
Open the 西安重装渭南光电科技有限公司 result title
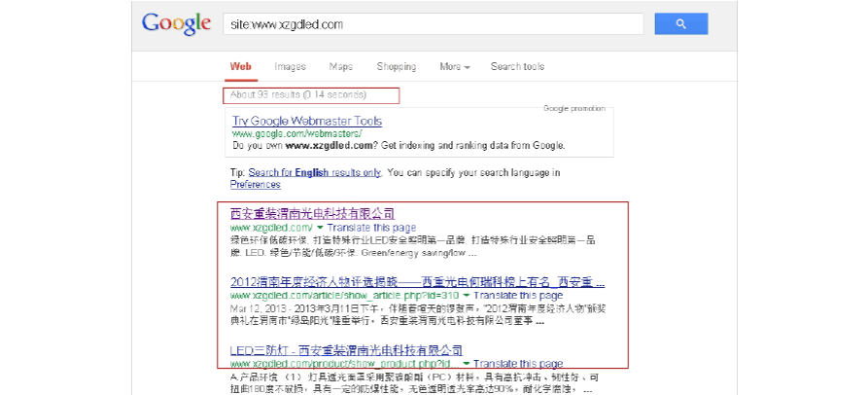(312, 213)
